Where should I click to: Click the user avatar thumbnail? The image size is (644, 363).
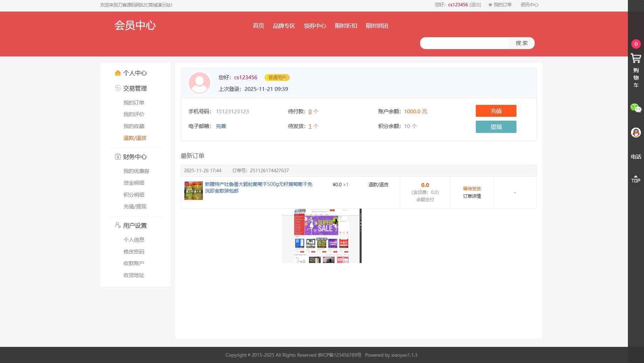point(199,83)
